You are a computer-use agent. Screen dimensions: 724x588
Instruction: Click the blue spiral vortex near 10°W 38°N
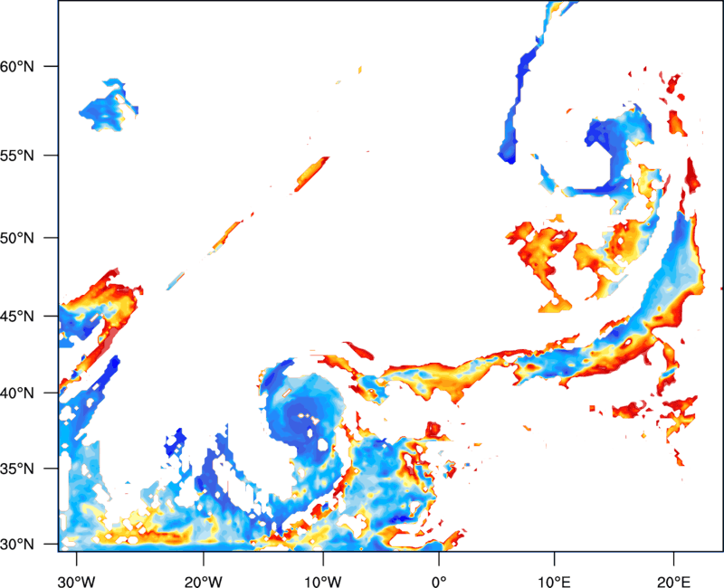304,415
